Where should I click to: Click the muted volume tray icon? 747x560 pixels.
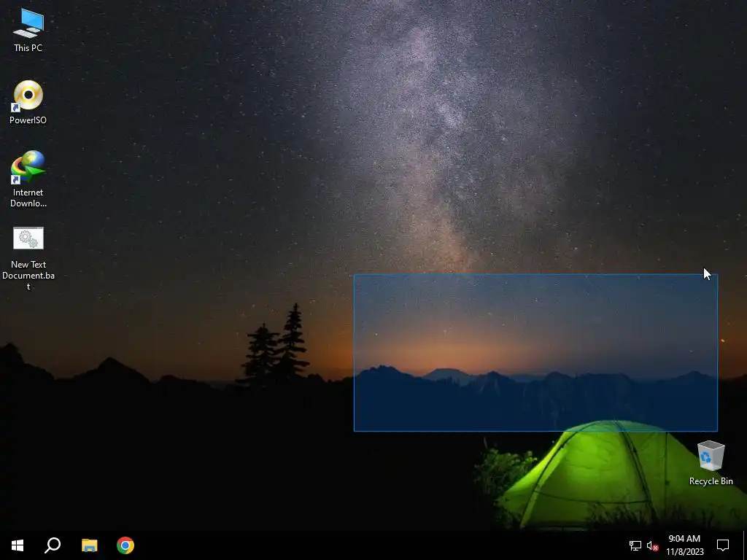point(652,545)
